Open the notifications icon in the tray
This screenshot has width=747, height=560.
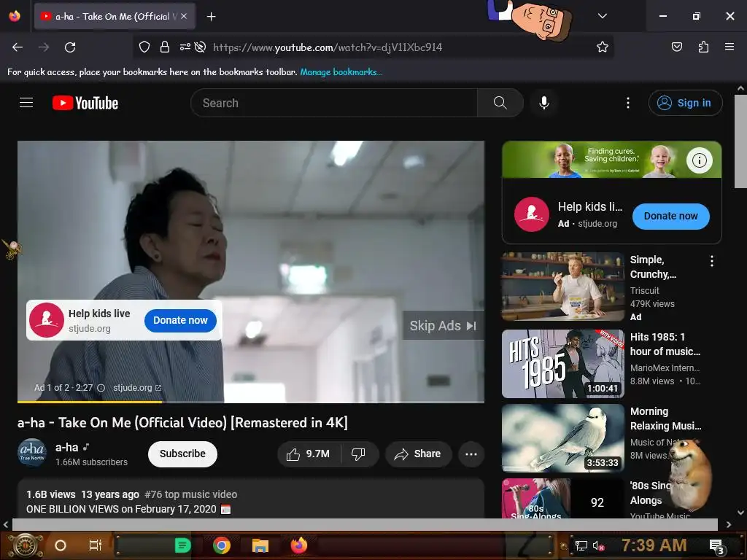pyautogui.click(x=716, y=546)
